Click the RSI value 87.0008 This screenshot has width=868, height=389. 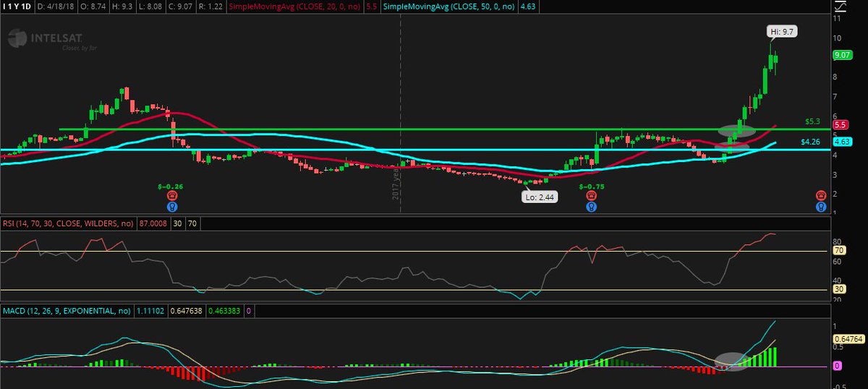pos(152,224)
